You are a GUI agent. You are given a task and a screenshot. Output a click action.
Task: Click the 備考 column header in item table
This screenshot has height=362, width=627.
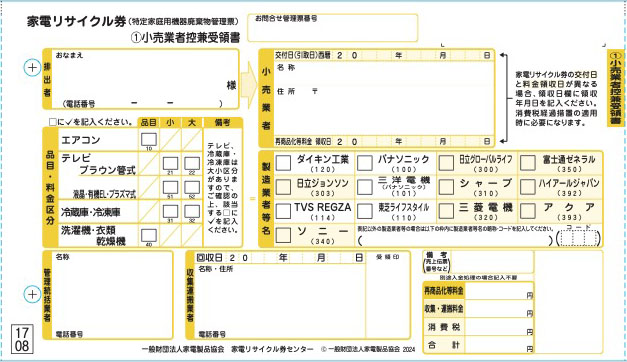(x=222, y=122)
